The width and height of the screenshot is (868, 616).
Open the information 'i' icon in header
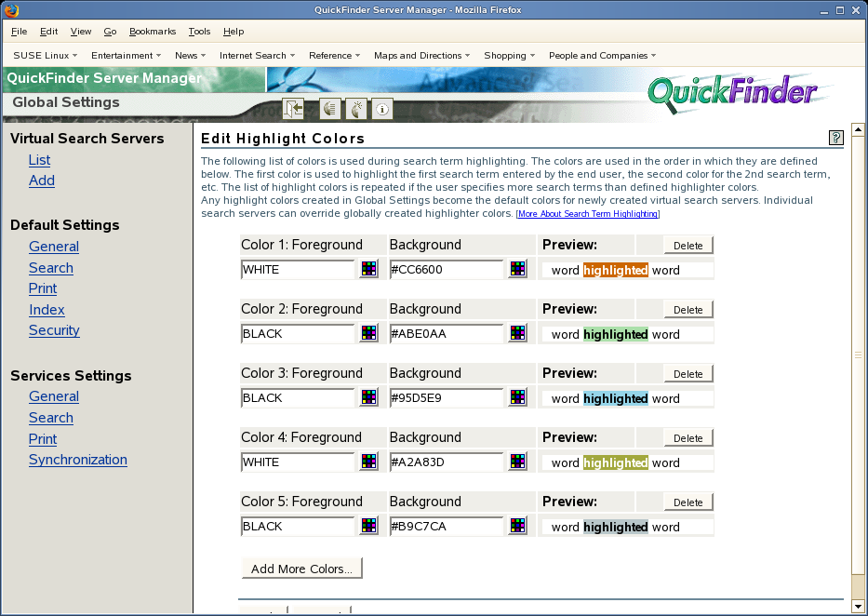tap(382, 109)
